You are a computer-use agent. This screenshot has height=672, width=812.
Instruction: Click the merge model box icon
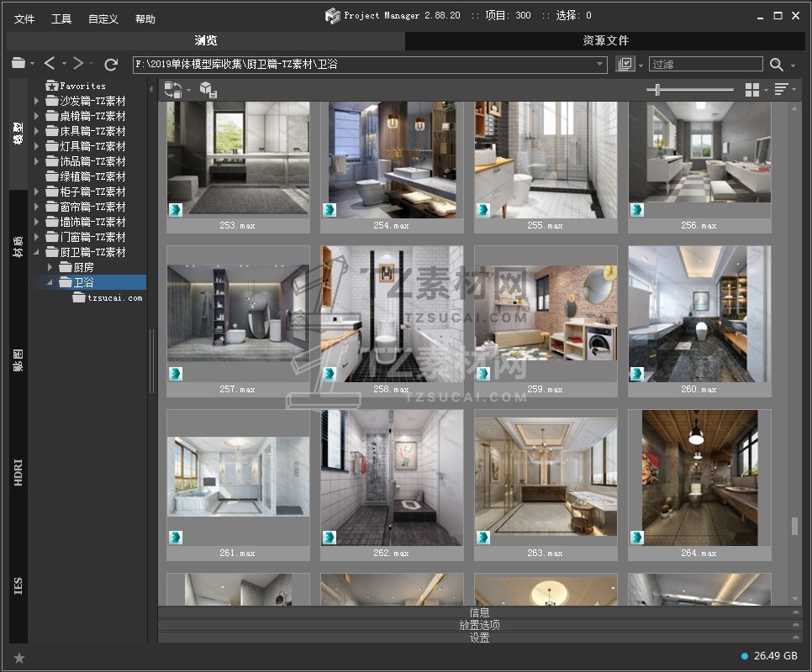coord(208,90)
